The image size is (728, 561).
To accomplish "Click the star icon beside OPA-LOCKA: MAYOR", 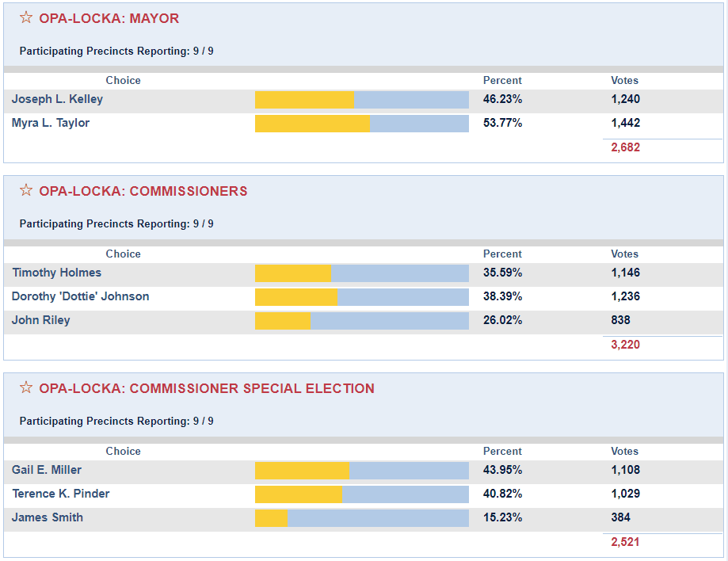I will 25,18.
